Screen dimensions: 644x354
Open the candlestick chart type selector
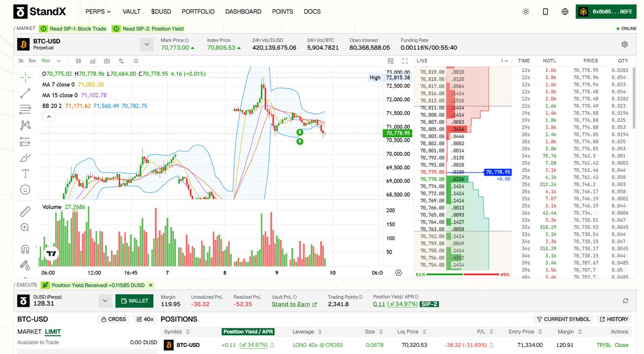point(78,61)
